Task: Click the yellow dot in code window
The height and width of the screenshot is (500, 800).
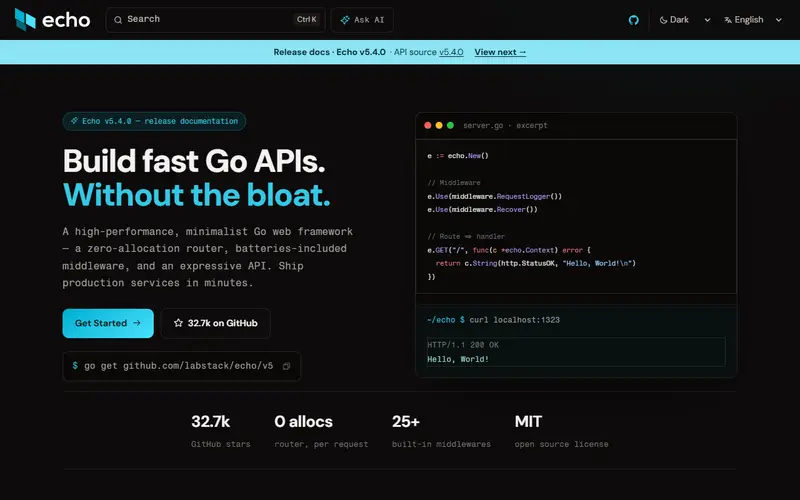Action: [x=439, y=125]
